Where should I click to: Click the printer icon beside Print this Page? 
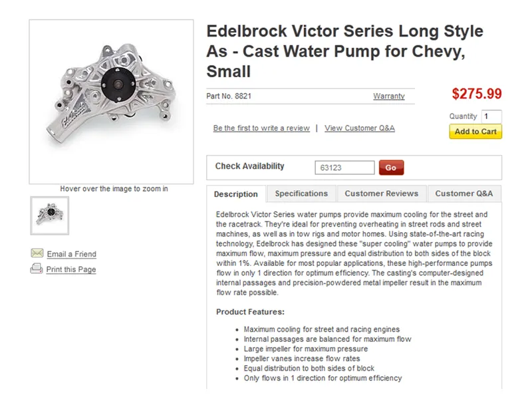point(37,269)
